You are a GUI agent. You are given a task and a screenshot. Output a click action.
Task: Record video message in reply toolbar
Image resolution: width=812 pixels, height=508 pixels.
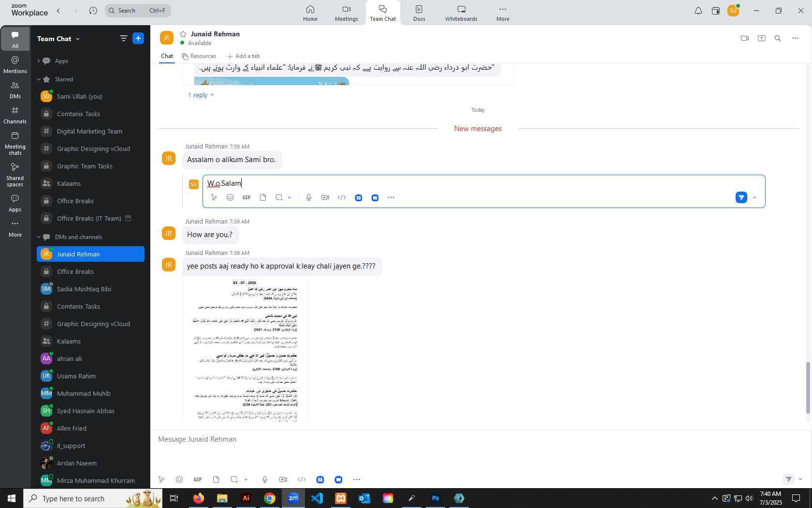point(325,197)
